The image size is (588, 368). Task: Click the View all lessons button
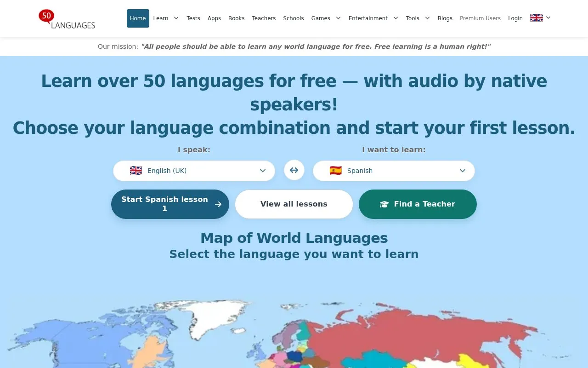pos(294,204)
